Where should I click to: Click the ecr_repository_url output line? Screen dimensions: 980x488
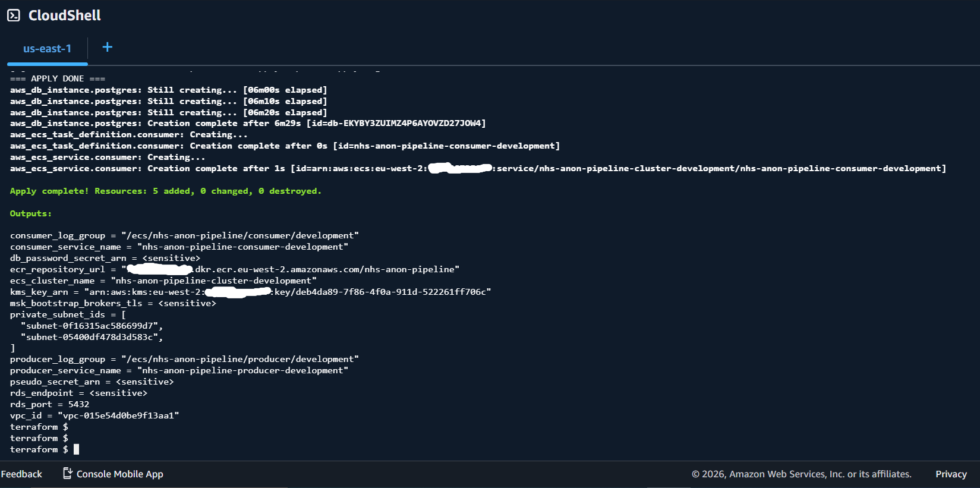(235, 269)
